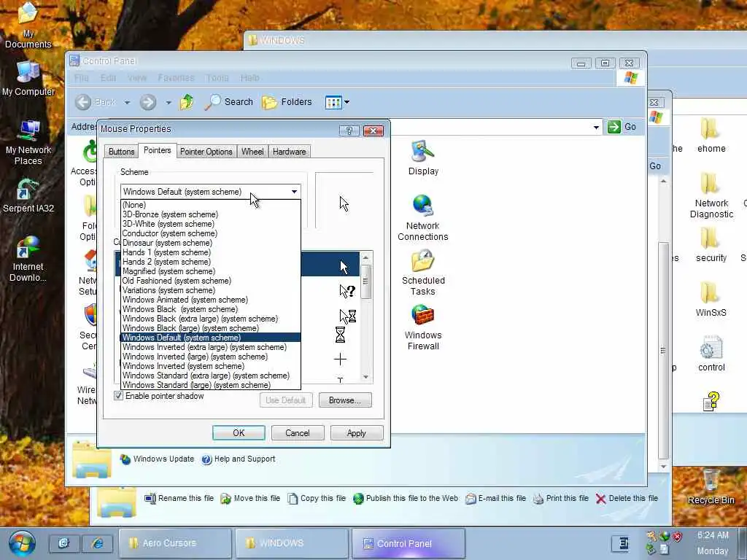Image resolution: width=747 pixels, height=560 pixels.
Task: Click the taskbar clock
Action: click(x=713, y=542)
